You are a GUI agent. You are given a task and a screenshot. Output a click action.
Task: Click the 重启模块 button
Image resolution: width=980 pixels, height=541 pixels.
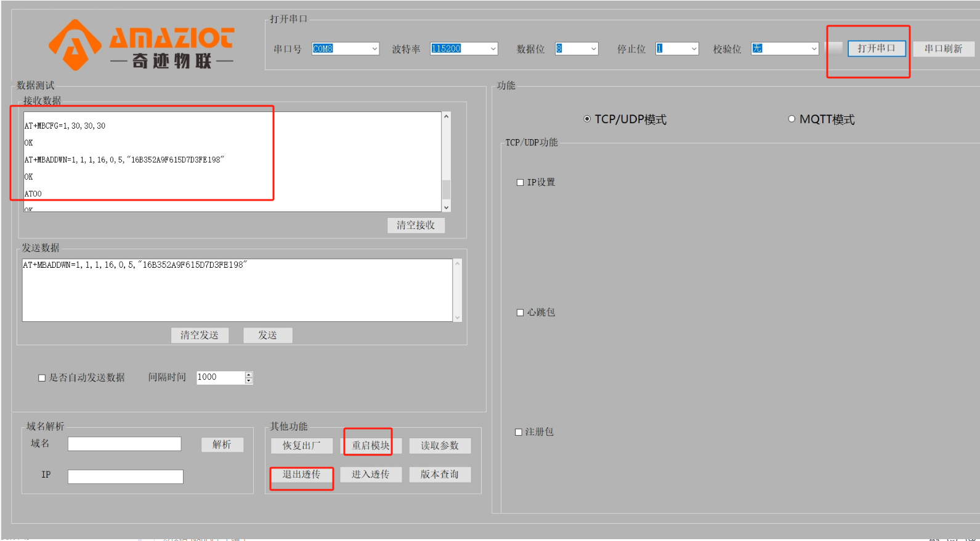click(x=371, y=446)
